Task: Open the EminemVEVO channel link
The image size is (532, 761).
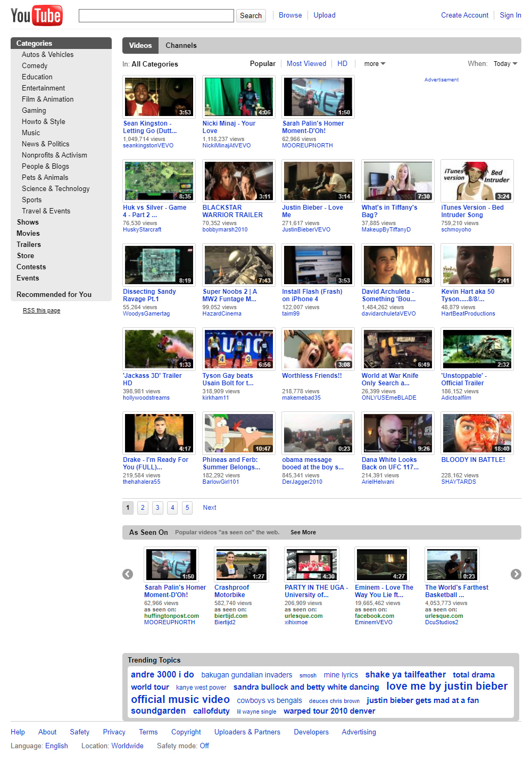Action: 373,623
